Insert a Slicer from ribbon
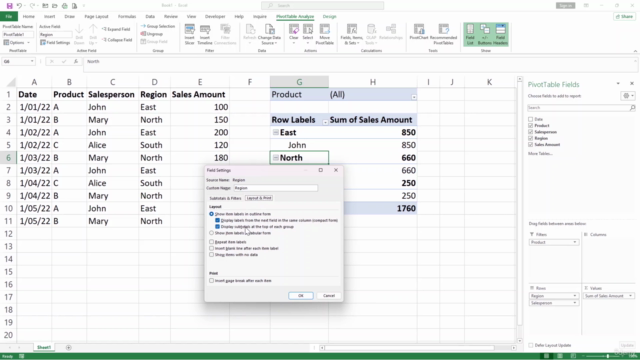Screen dimensions: 640x360 click(189, 35)
